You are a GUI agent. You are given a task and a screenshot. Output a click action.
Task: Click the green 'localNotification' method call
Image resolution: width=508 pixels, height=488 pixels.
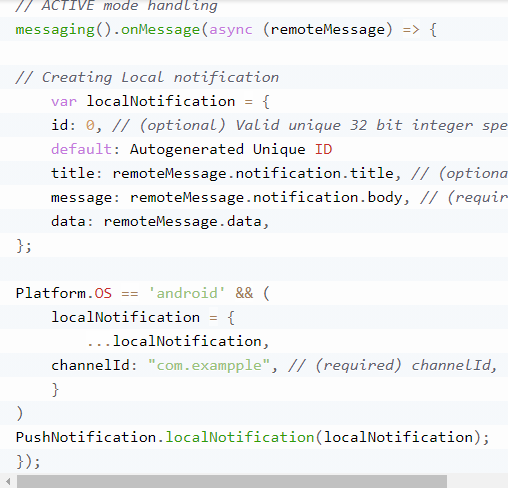(x=240, y=437)
